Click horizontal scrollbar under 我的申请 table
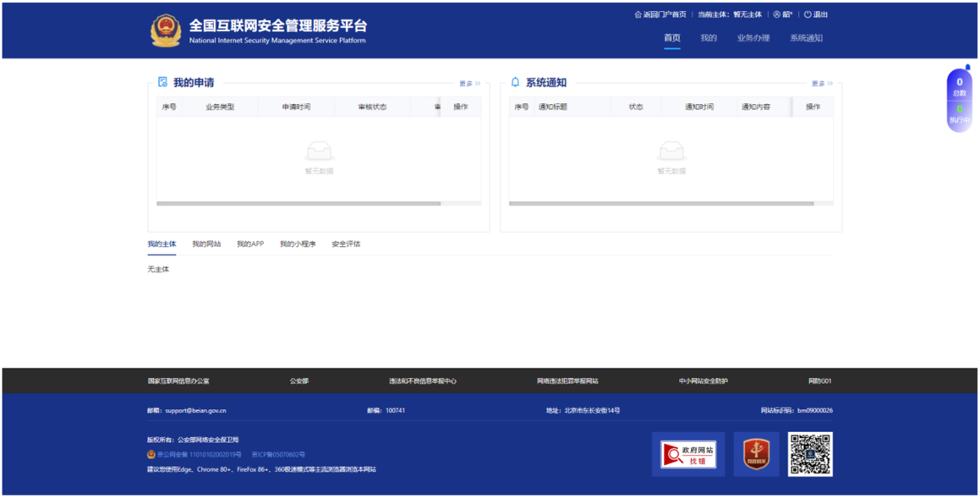Image resolution: width=980 pixels, height=498 pixels. [298, 204]
